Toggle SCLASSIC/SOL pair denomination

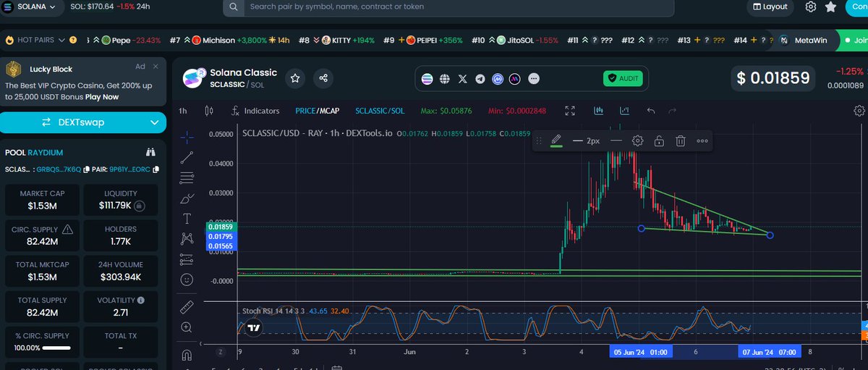380,111
